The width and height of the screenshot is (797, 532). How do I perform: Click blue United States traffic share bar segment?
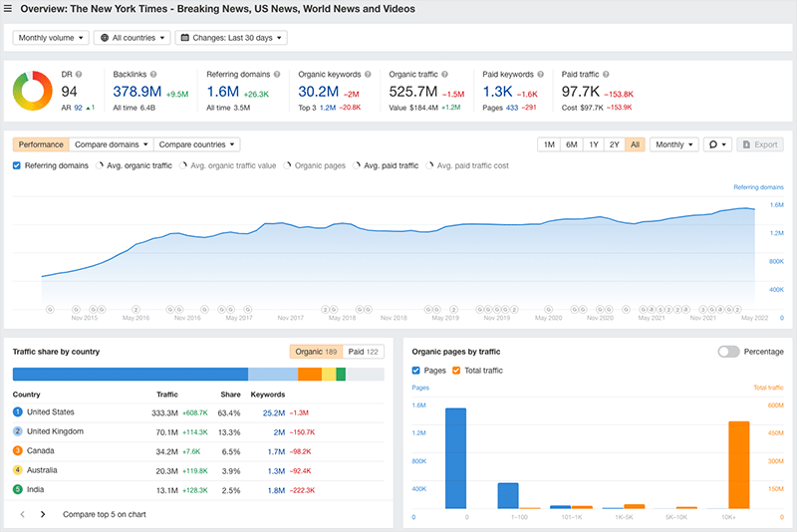[131, 374]
